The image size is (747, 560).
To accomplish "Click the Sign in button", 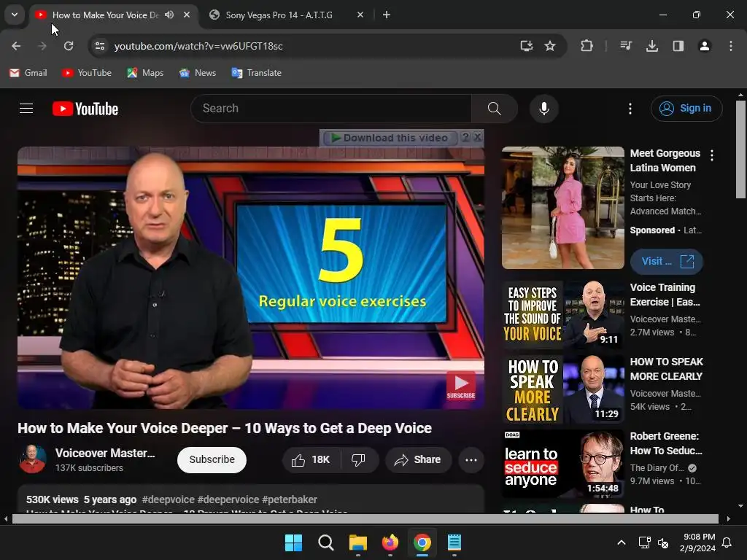I will (x=686, y=109).
